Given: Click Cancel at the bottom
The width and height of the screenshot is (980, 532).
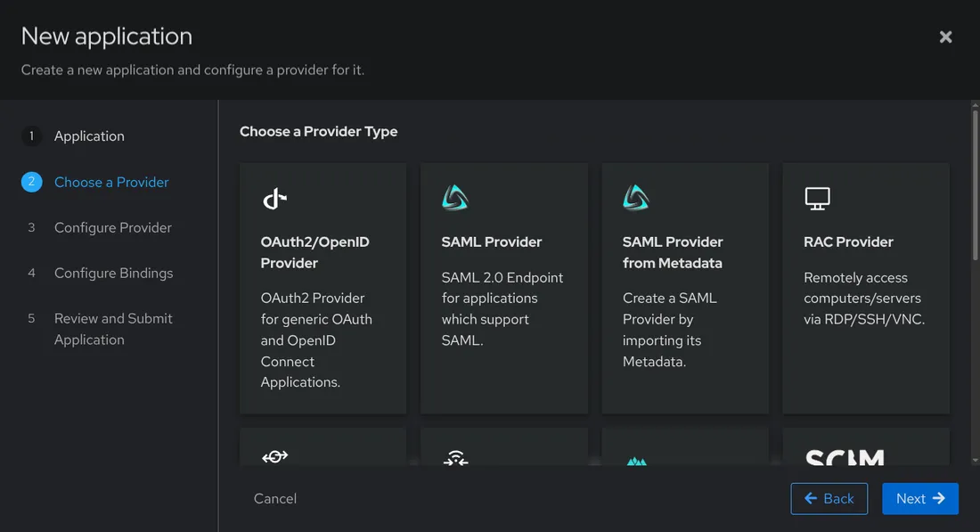Looking at the screenshot, I should [275, 498].
